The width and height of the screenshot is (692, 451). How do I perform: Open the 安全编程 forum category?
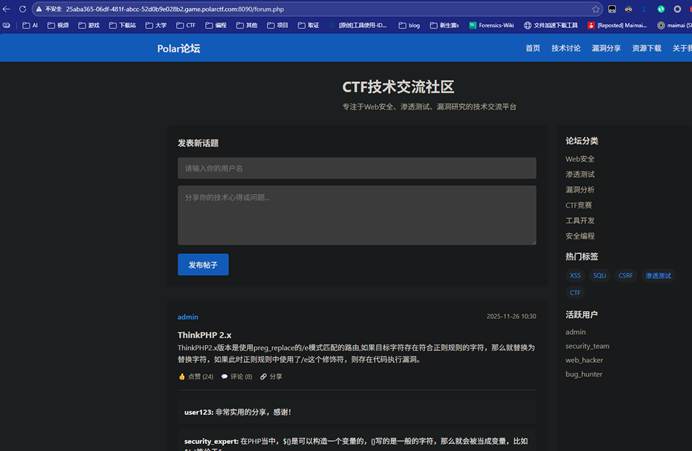[579, 236]
